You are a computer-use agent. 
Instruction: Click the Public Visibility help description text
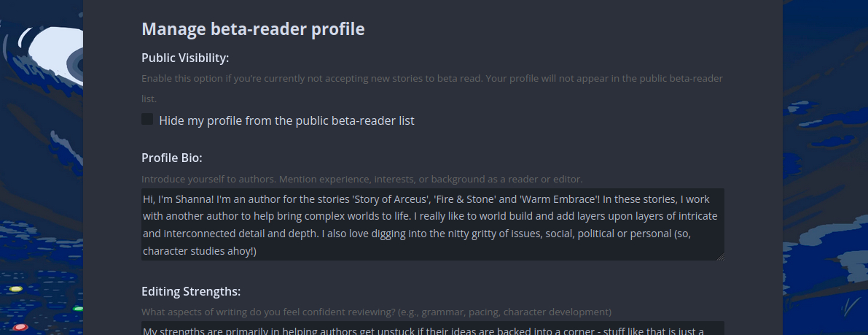pyautogui.click(x=432, y=79)
